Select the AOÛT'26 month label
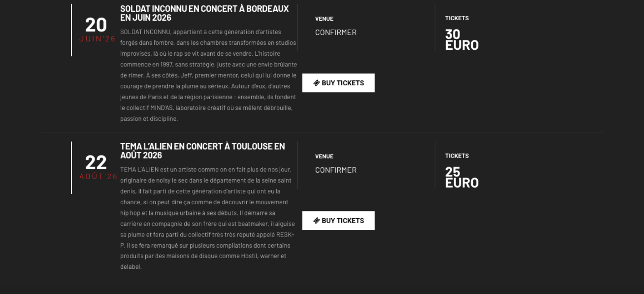The height and width of the screenshot is (294, 644). pyautogui.click(x=98, y=177)
